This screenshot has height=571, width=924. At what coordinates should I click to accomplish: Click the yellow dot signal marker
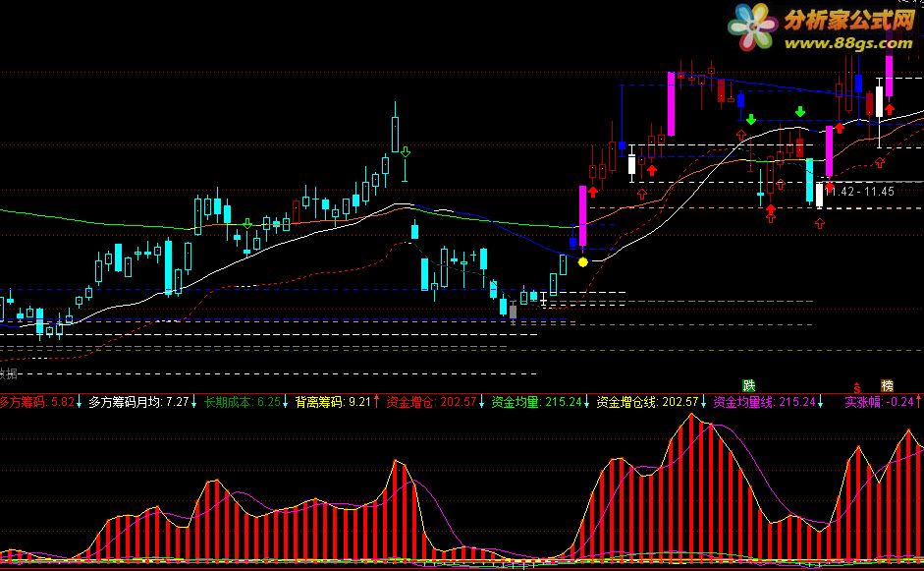click(583, 261)
